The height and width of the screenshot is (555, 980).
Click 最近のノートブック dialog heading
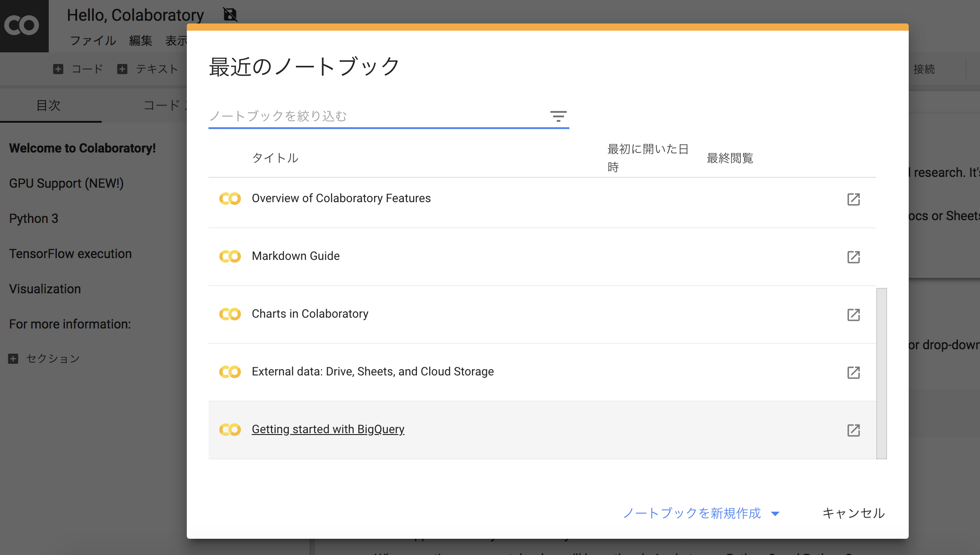(x=305, y=67)
